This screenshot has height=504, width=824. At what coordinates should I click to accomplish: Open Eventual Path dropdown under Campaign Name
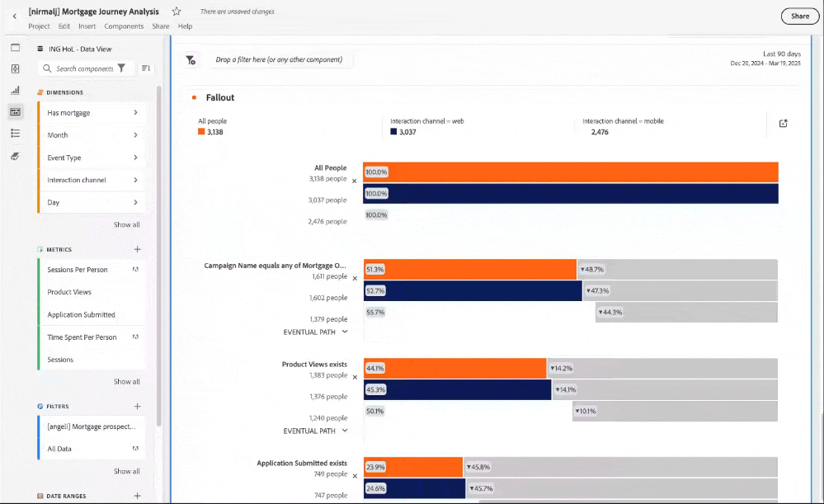[x=315, y=332]
